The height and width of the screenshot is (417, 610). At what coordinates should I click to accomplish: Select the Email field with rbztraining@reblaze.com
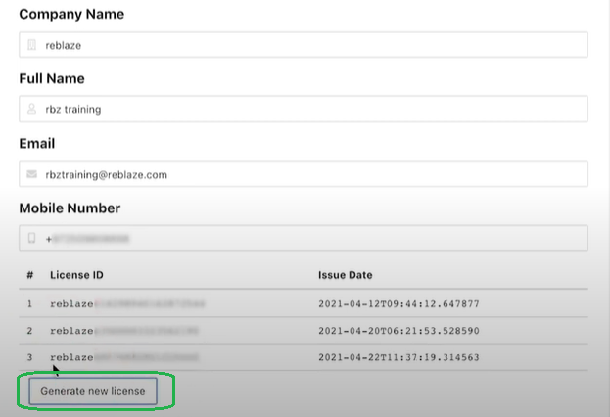point(310,174)
